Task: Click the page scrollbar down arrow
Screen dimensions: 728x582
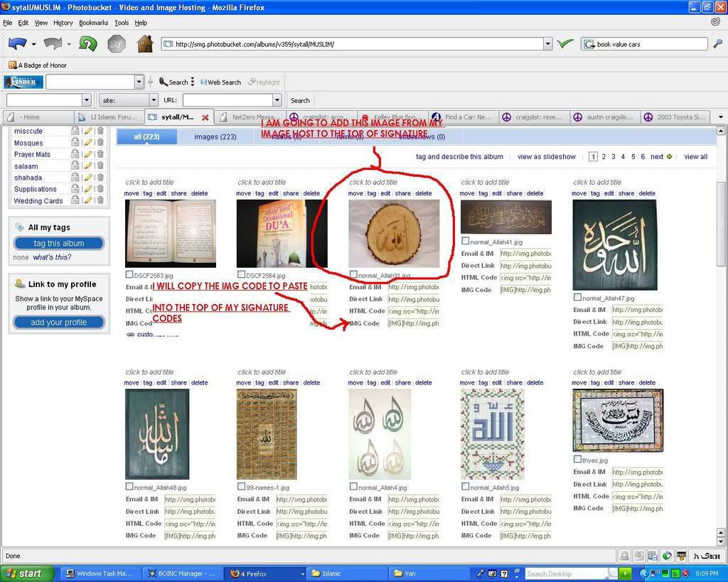Action: pos(721,541)
